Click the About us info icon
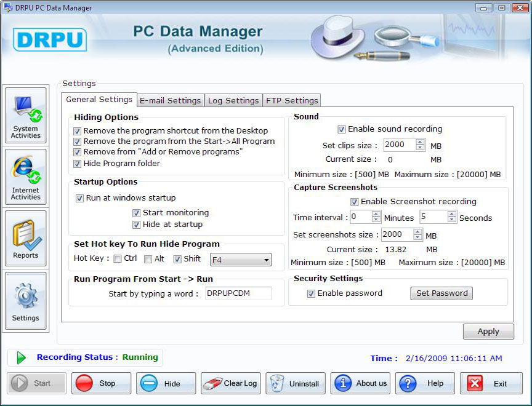532x406 pixels. (343, 383)
